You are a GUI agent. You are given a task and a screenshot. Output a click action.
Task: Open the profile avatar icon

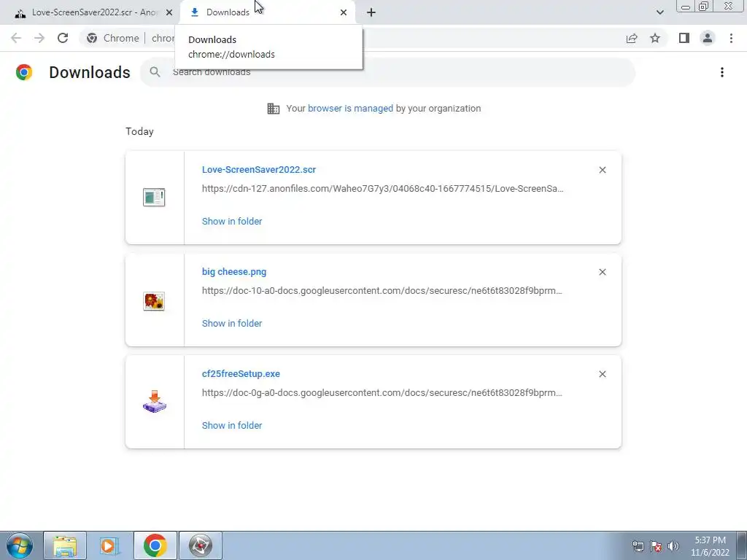coord(708,38)
